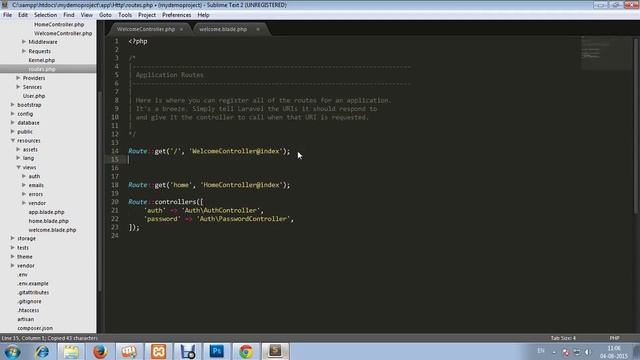Viewport: 640px width, 360px height.
Task: Open Google Chrome from the taskbar
Action: 246,351
